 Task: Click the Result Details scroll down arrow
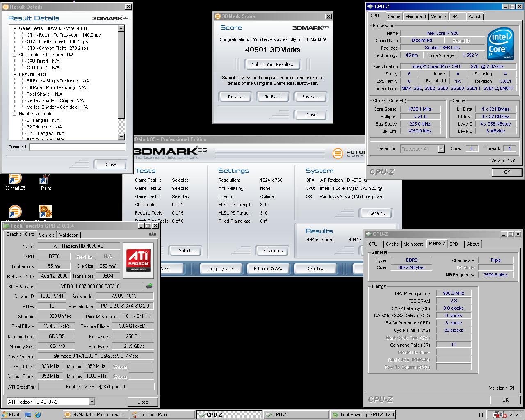(x=121, y=137)
